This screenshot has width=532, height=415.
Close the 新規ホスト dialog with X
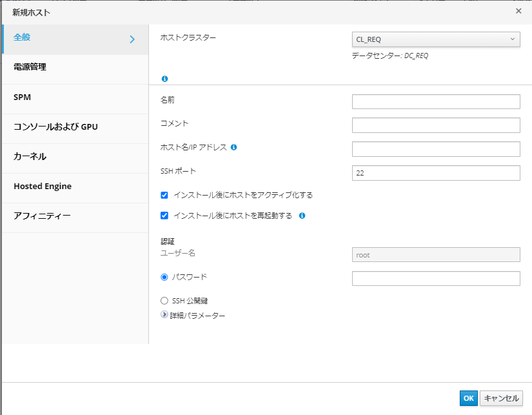518,11
